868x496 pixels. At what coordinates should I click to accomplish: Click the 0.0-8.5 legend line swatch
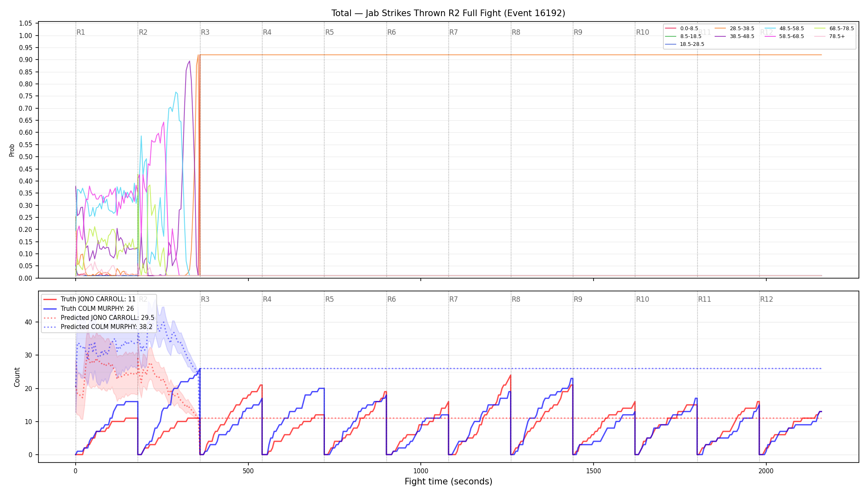[670, 29]
